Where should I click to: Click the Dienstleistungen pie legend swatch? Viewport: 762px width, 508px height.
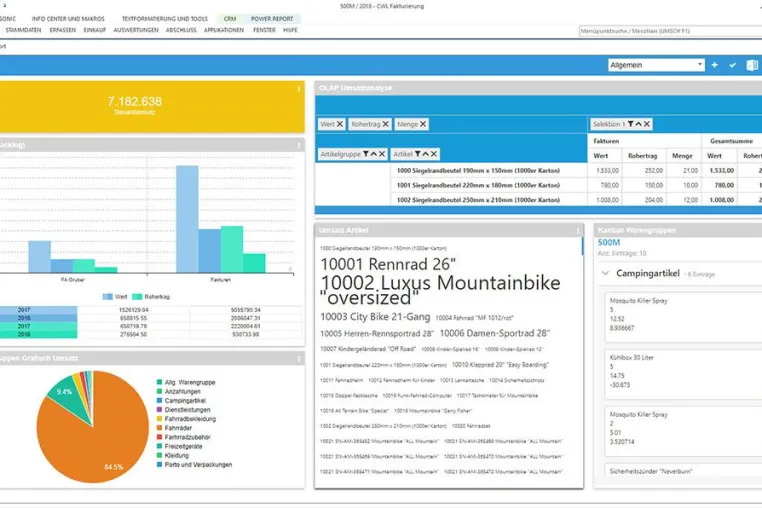[x=159, y=410]
